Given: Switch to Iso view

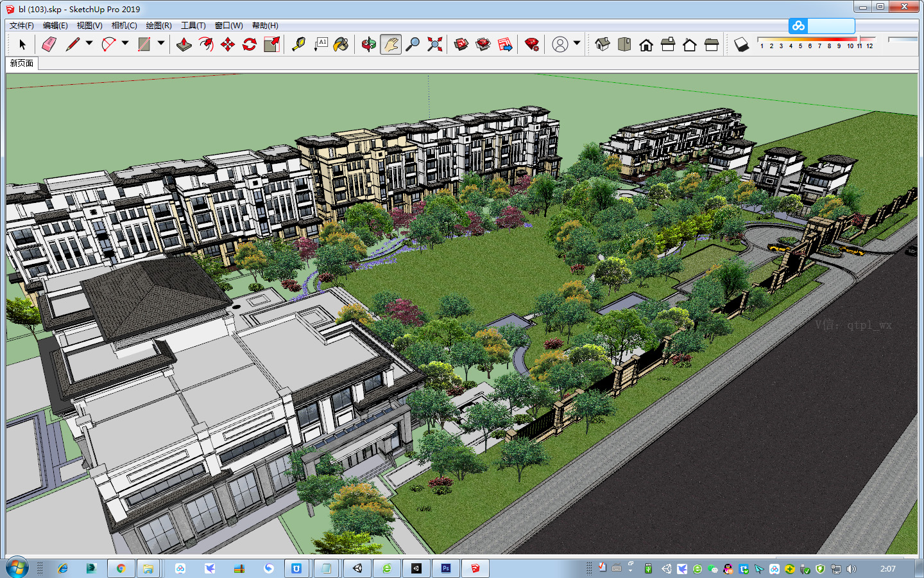Looking at the screenshot, I should coord(603,44).
